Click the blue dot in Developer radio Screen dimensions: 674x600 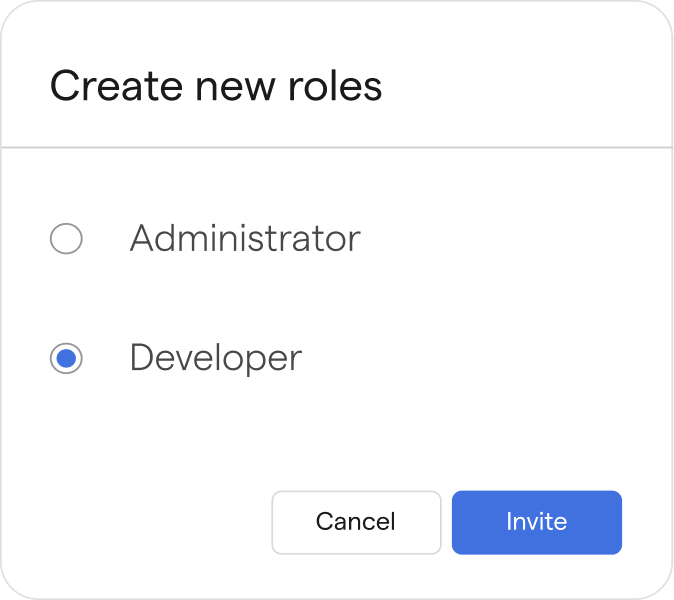click(66, 359)
